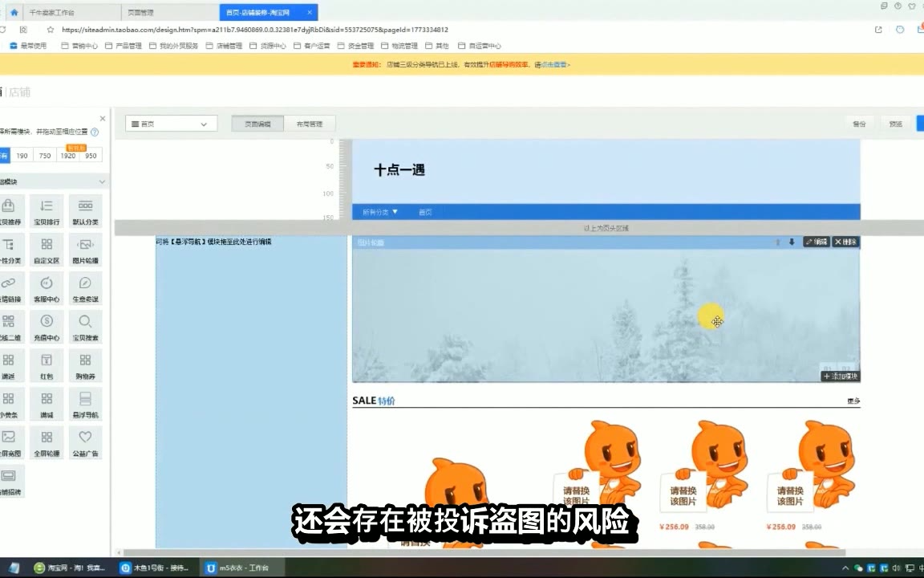924x578 pixels.
Task: Pick the 红包 module icon
Action: 47,360
